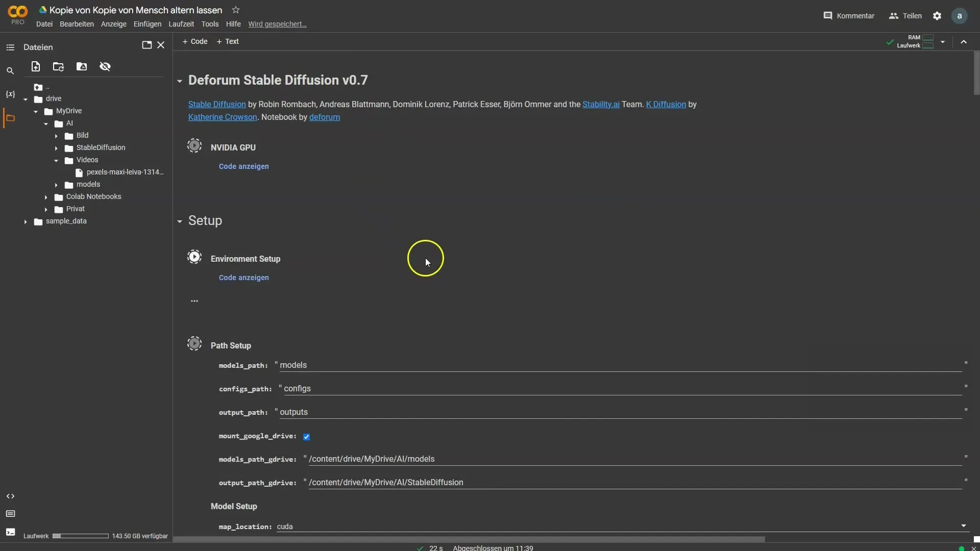This screenshot has width=980, height=551.
Task: Collapse the Videos folder
Action: [56, 160]
